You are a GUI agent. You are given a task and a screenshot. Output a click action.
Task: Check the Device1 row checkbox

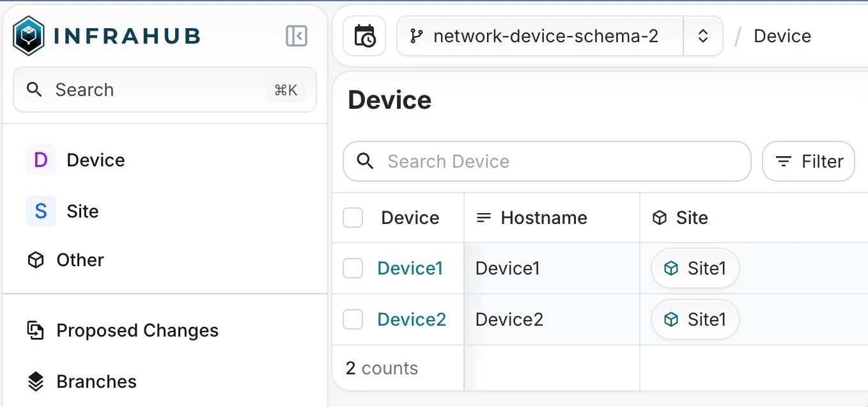(353, 268)
